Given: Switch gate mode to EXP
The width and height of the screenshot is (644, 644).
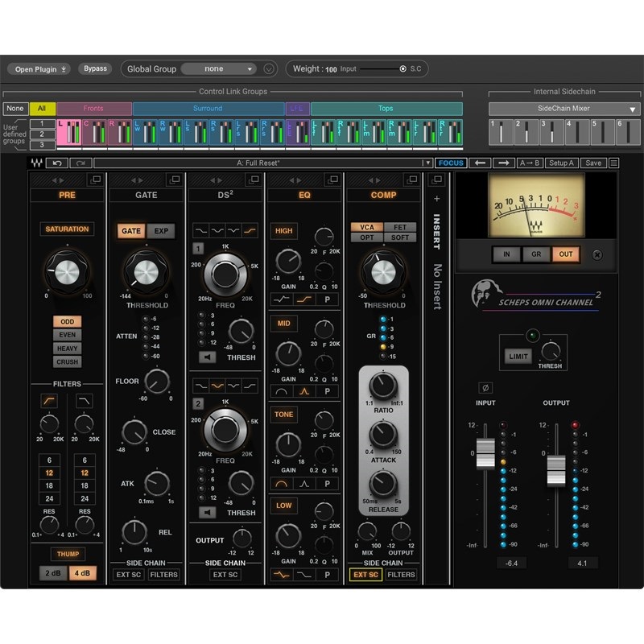Looking at the screenshot, I should (161, 231).
